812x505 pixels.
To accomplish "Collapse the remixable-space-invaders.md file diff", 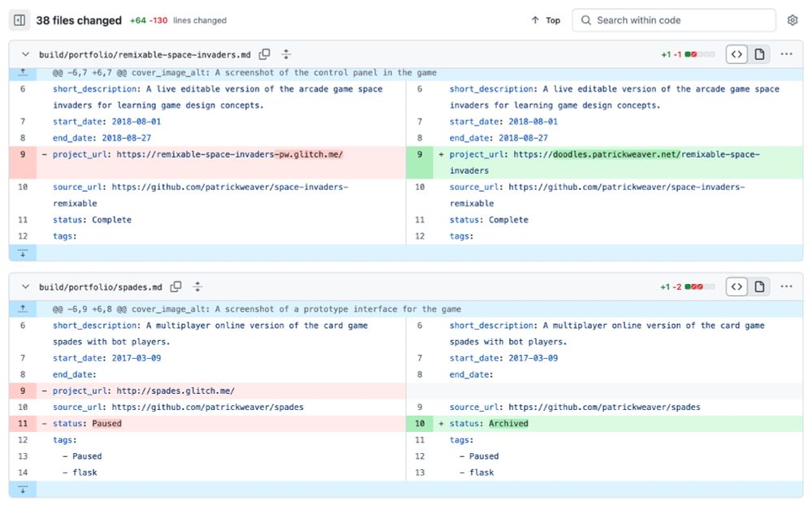I will [25, 54].
